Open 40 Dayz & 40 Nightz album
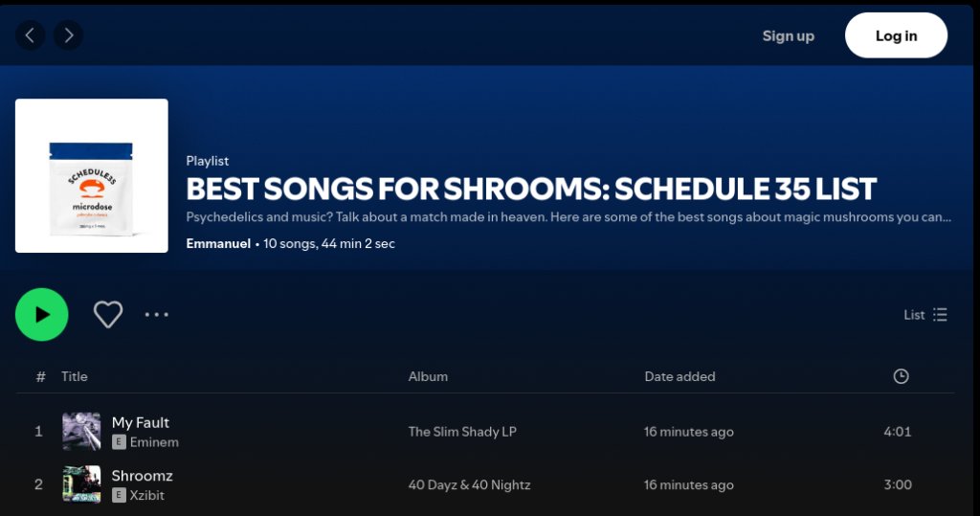 coord(469,484)
